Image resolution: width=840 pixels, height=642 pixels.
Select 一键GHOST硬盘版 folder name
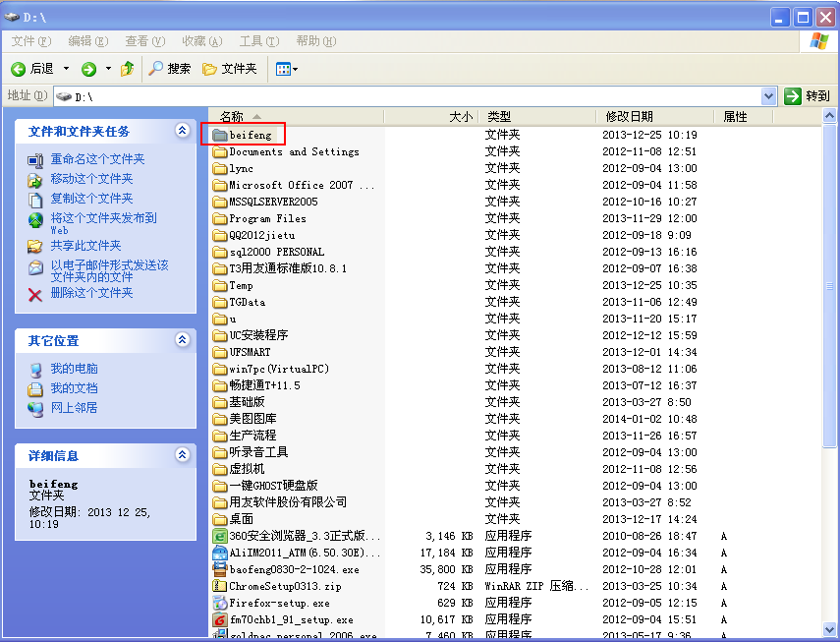point(274,486)
